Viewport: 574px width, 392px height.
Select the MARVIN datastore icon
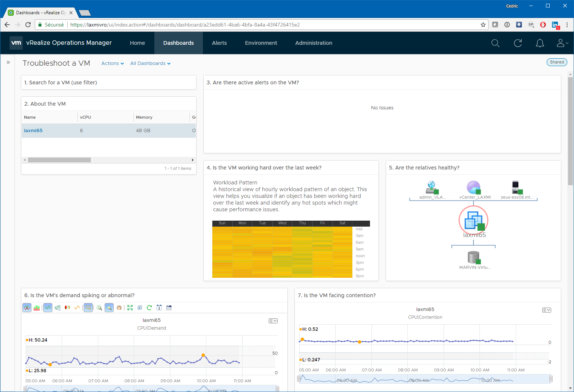(x=474, y=258)
